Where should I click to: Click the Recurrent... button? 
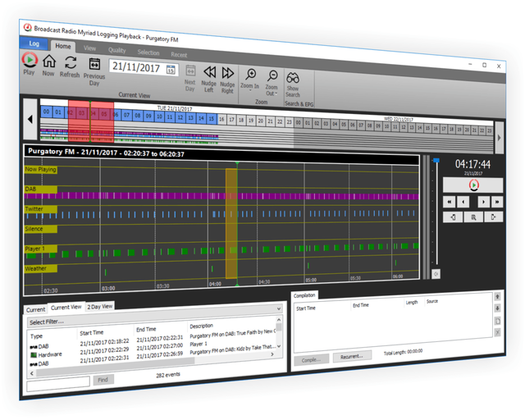(352, 358)
